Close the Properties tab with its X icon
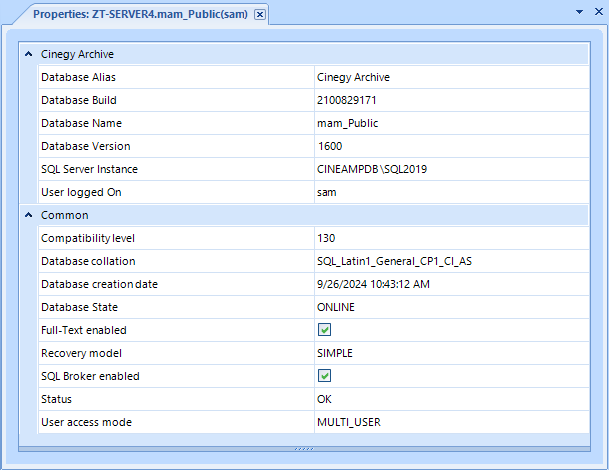The height and width of the screenshot is (470, 609). click(x=259, y=14)
